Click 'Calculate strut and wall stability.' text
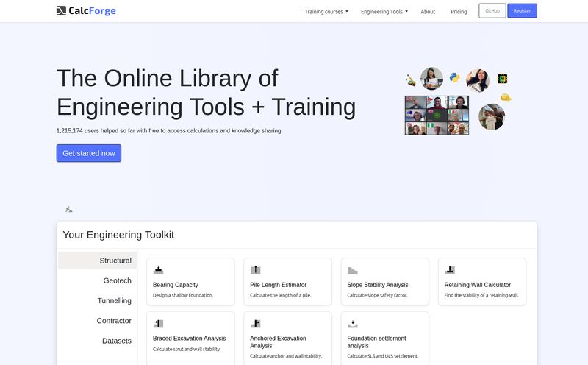Screen dimensions: 588x365 pyautogui.click(x=187, y=349)
